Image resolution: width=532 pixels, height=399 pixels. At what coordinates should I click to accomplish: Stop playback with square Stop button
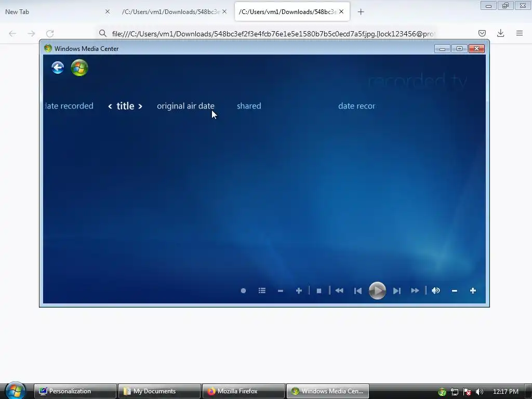pos(319,291)
